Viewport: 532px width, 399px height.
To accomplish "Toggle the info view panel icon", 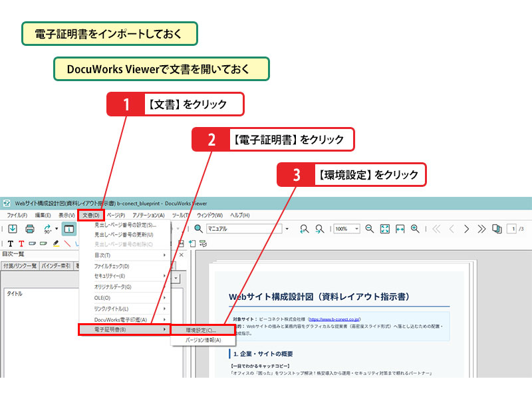I will click(69, 229).
